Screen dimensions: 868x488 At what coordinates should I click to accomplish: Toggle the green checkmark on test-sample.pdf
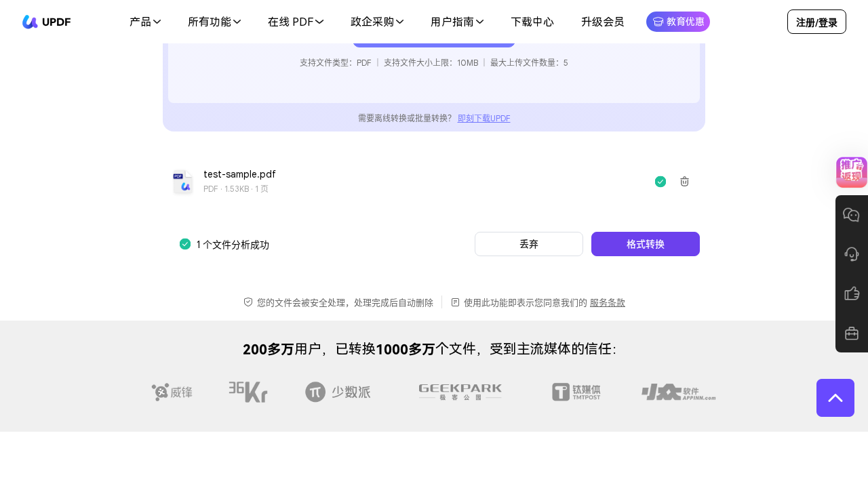pyautogui.click(x=660, y=181)
